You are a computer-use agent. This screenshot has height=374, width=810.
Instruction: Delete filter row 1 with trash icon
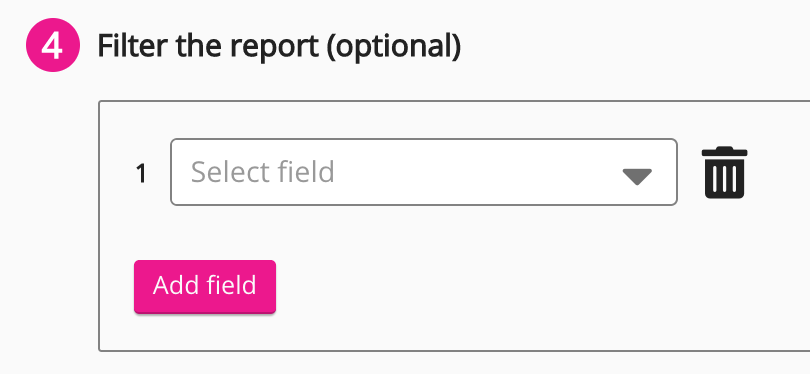(x=724, y=173)
